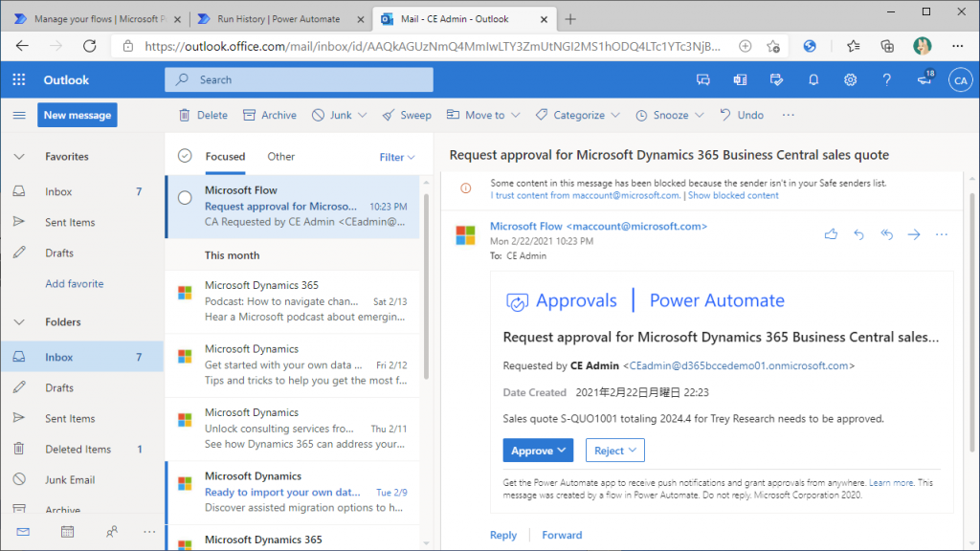Undo the last action
Screen dimensions: 980x551
742,115
